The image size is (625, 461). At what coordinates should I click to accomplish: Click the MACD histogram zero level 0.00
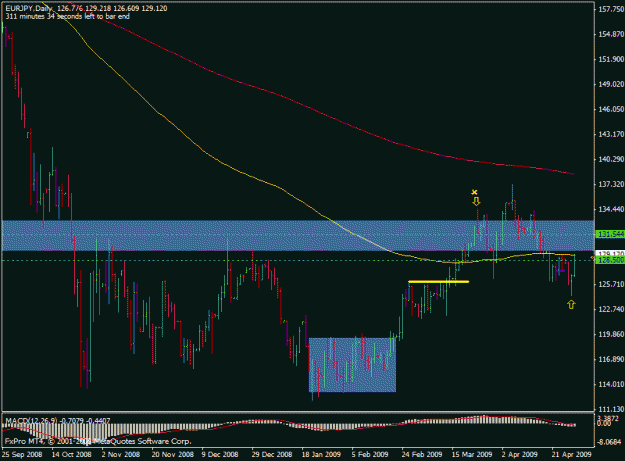(x=604, y=424)
